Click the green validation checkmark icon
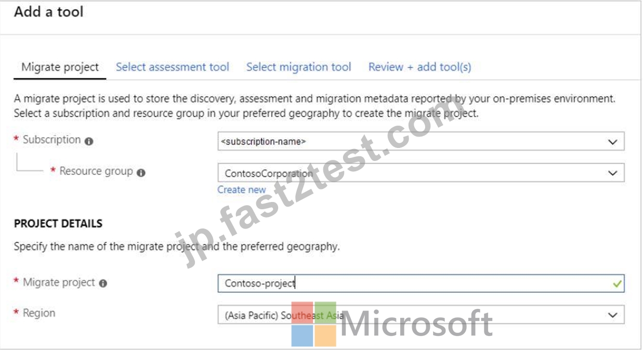Viewport: 644px width, 351px height. point(617,284)
